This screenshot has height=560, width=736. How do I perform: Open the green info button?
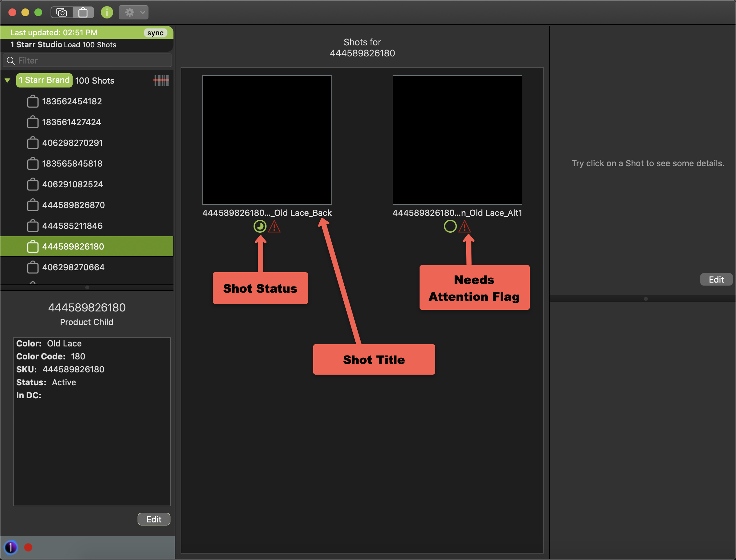pyautogui.click(x=107, y=13)
